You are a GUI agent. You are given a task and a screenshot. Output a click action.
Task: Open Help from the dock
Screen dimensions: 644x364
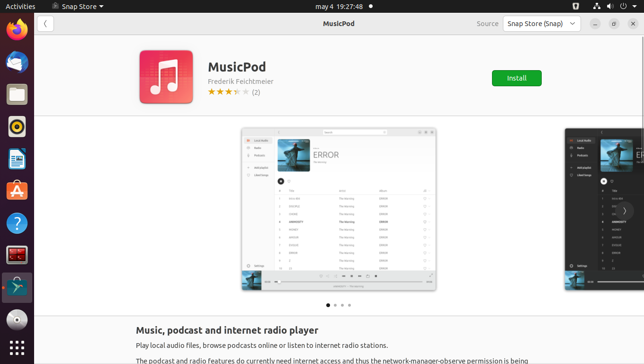click(x=17, y=223)
